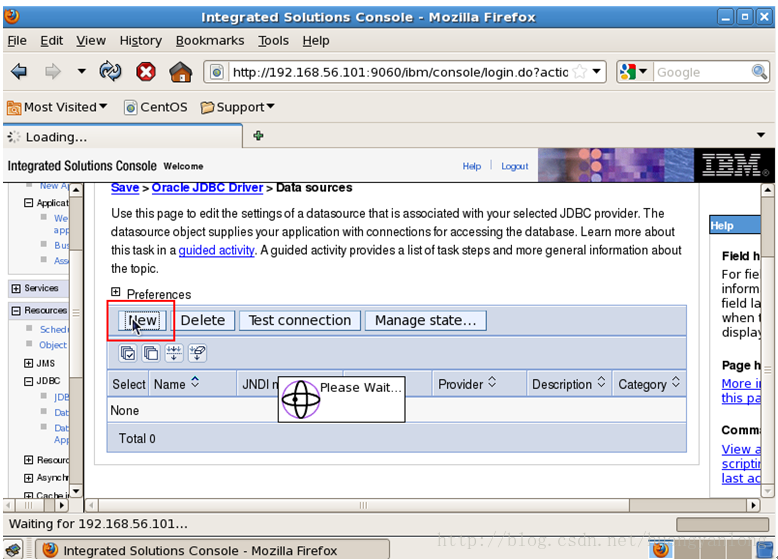
Task: Open the search engine selector dropdown
Action: pos(634,72)
